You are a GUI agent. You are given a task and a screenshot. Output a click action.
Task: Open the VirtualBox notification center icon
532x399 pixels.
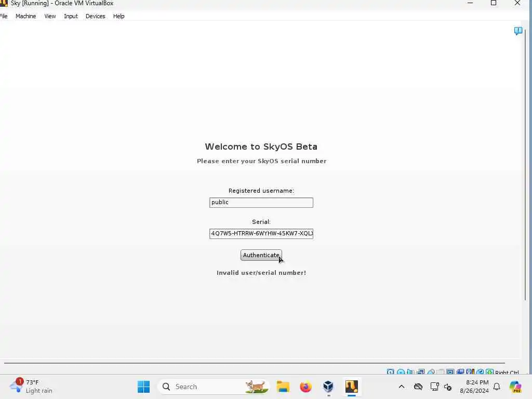tap(518, 31)
